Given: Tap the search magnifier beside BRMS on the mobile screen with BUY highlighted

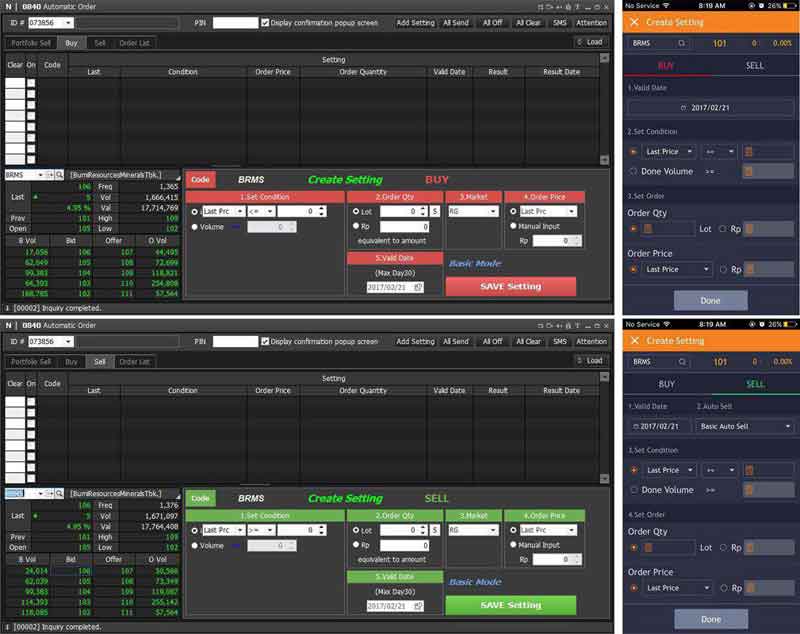Looking at the screenshot, I should [x=682, y=43].
